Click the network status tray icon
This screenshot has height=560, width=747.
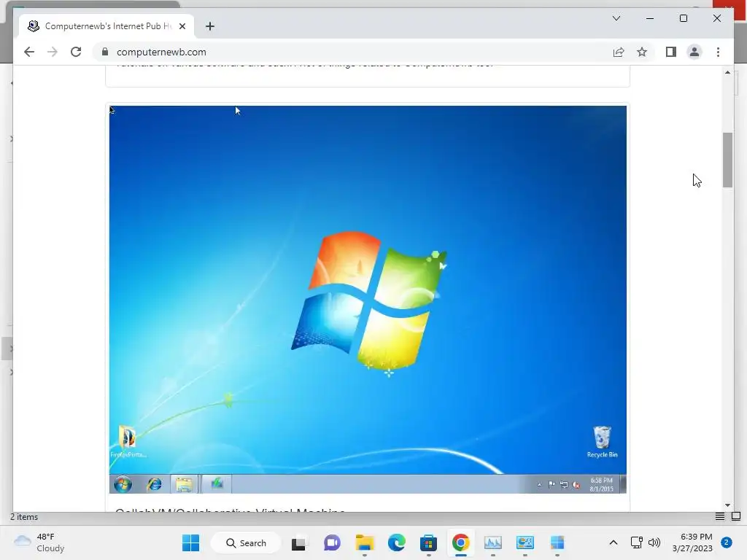click(x=636, y=542)
